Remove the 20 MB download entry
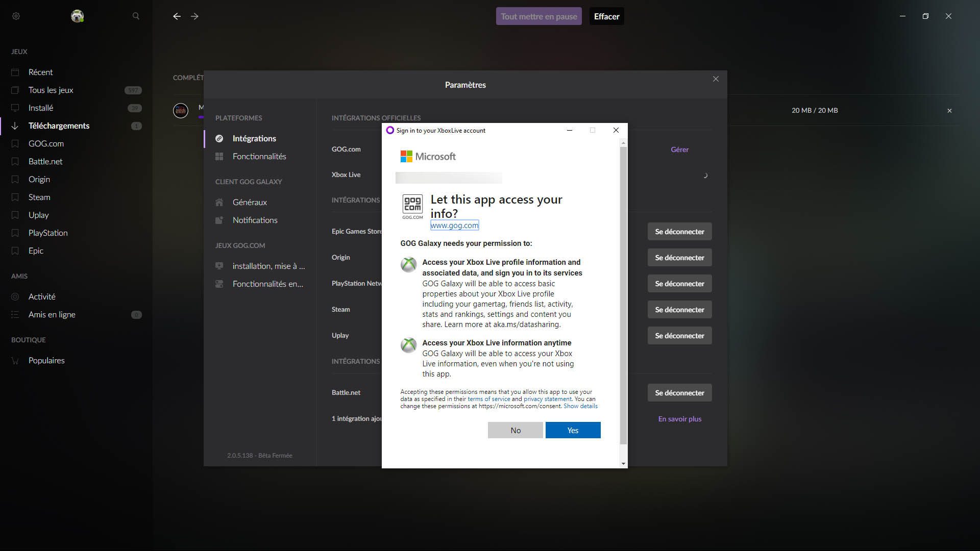This screenshot has width=980, height=551. tap(949, 111)
